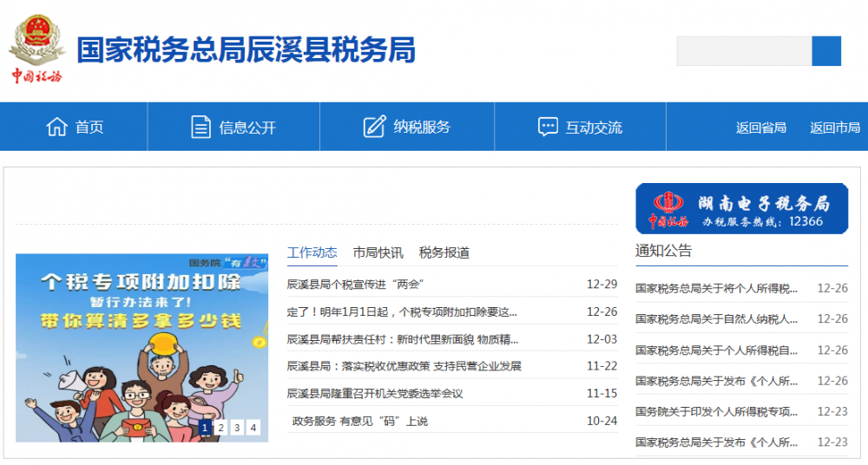Open notice 国家税务总局关于个人所得税自...

[716, 350]
